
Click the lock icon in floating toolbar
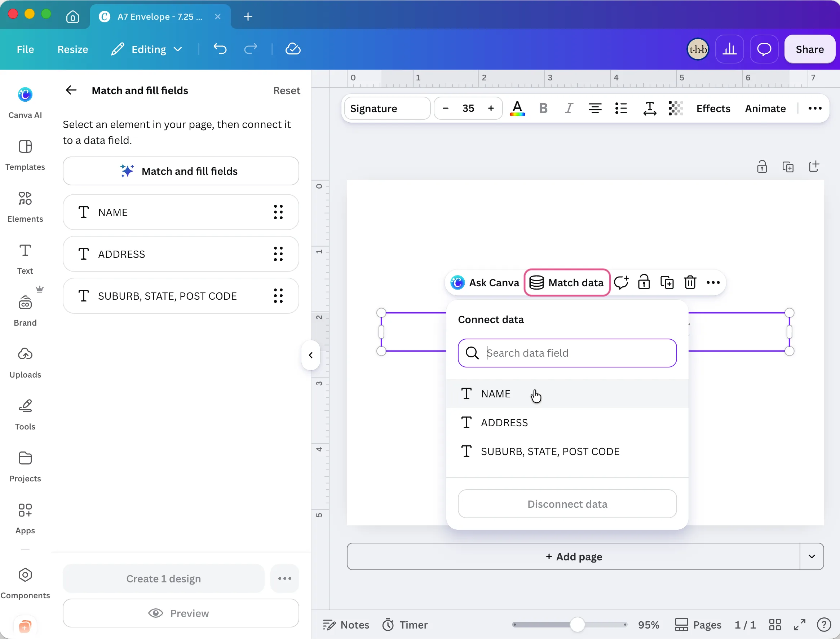[644, 282]
